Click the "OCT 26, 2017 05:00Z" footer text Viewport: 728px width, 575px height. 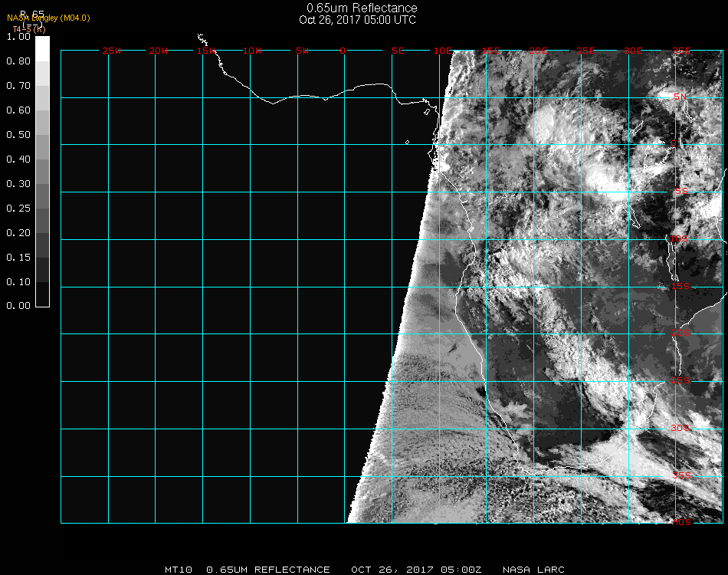[x=416, y=570]
